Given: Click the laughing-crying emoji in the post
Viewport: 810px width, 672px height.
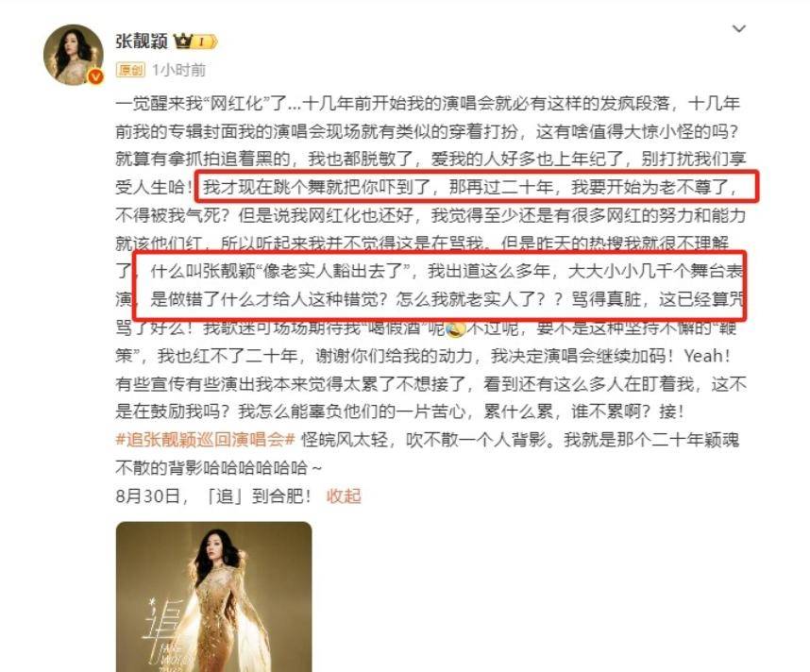Looking at the screenshot, I should (x=455, y=328).
